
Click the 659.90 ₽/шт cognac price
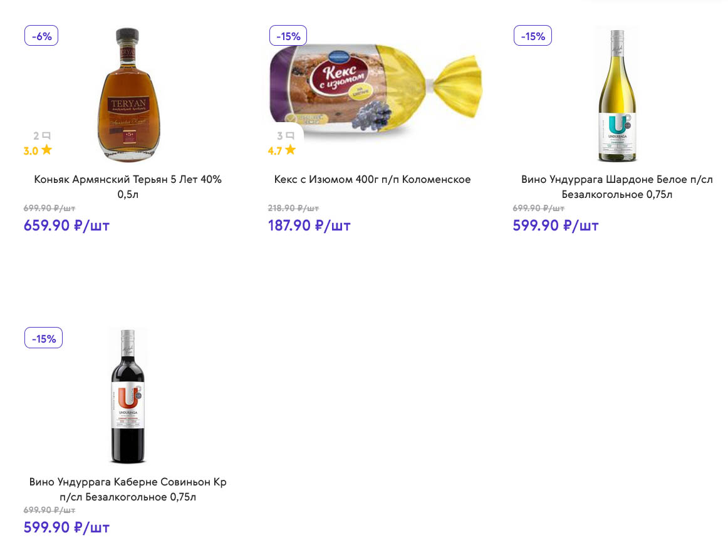coord(66,226)
